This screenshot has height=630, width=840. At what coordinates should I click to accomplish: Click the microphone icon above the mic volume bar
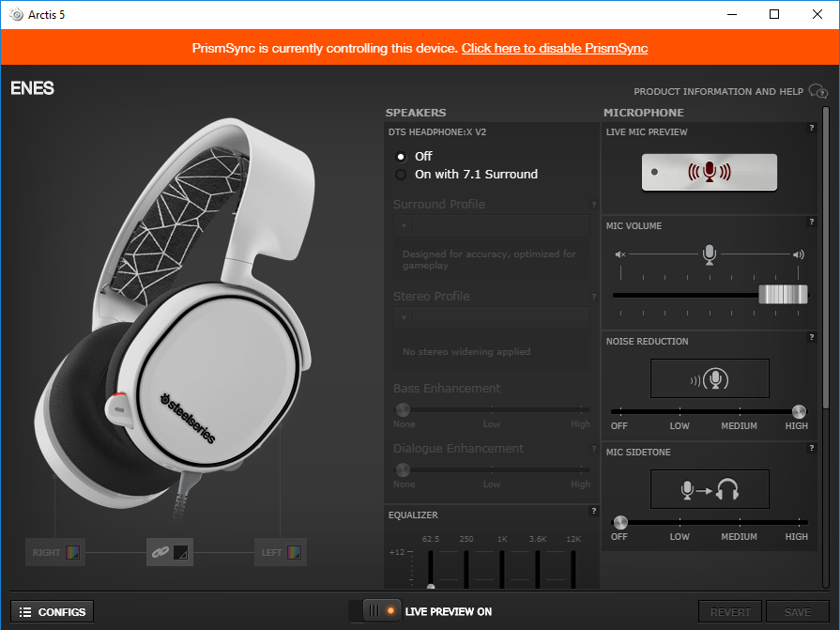click(x=710, y=254)
